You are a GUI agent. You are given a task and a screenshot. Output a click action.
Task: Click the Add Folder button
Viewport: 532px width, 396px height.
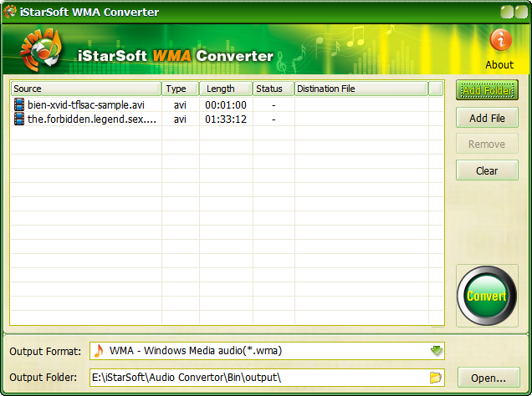click(487, 90)
